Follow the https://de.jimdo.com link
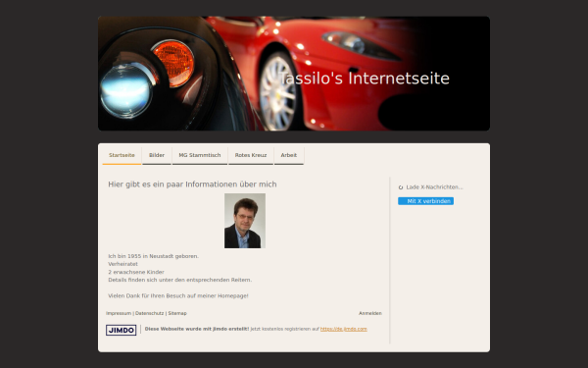 pyautogui.click(x=344, y=329)
